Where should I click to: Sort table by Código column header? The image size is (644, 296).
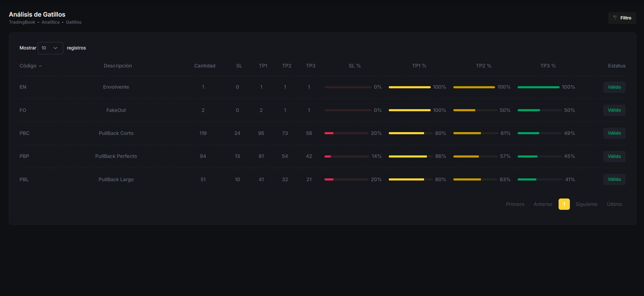28,66
